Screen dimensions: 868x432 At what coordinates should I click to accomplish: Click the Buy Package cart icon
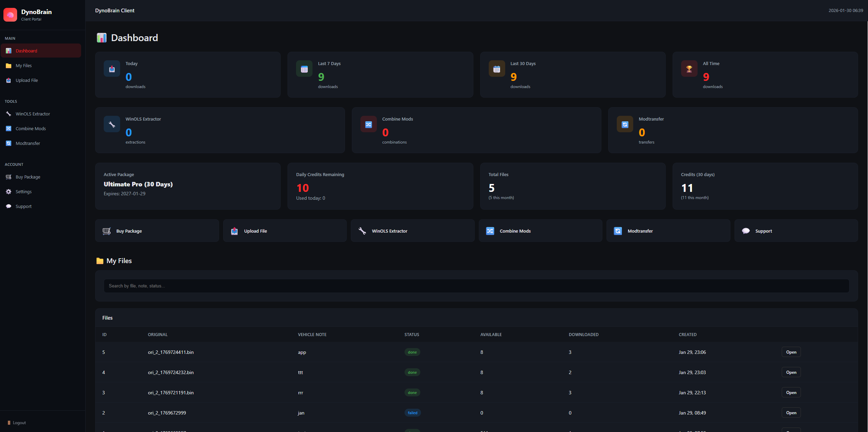pyautogui.click(x=8, y=177)
